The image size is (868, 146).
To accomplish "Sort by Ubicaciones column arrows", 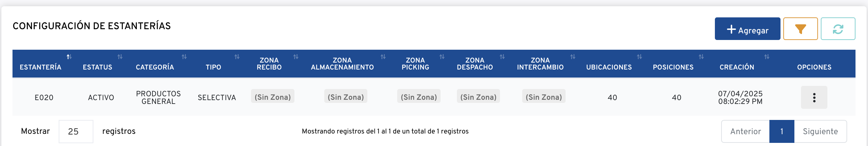I will coord(639,57).
